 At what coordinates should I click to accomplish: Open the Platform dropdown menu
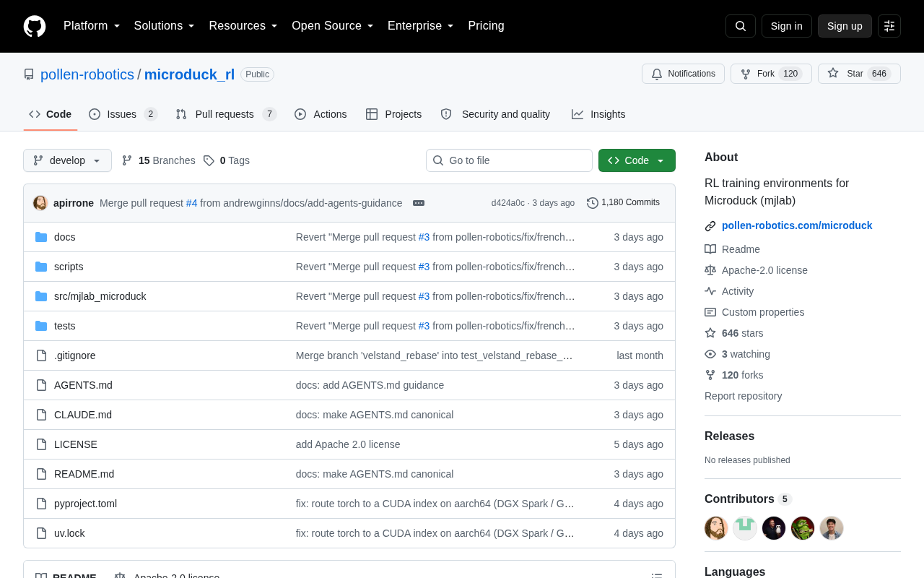click(92, 26)
